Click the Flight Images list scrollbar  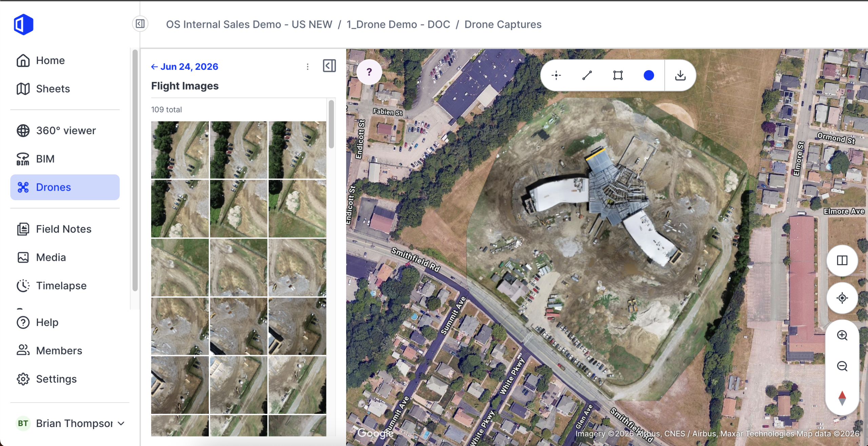pyautogui.click(x=331, y=124)
